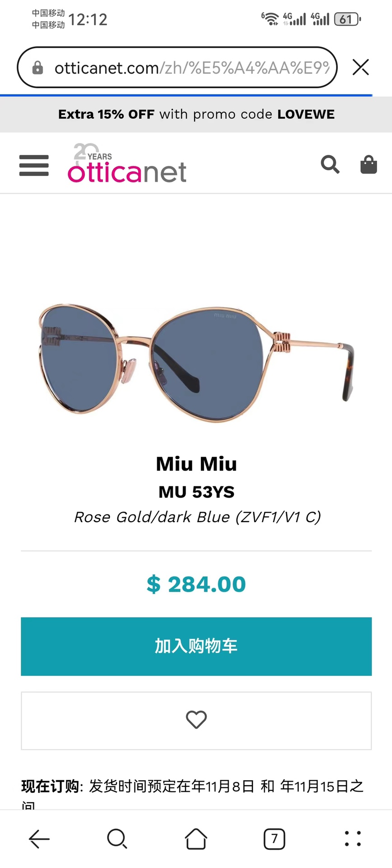Stop page loading with X icon
The image size is (392, 868).
(x=361, y=67)
